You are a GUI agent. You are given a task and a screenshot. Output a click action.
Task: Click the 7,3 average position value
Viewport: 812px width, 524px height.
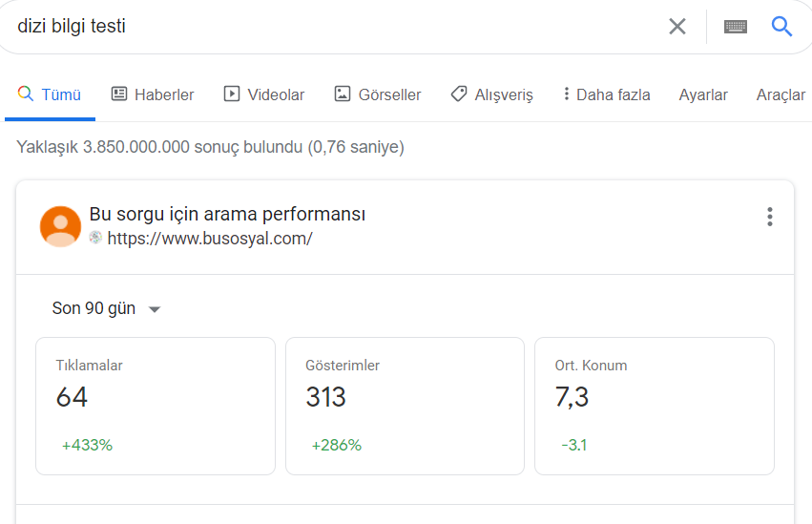click(x=572, y=397)
